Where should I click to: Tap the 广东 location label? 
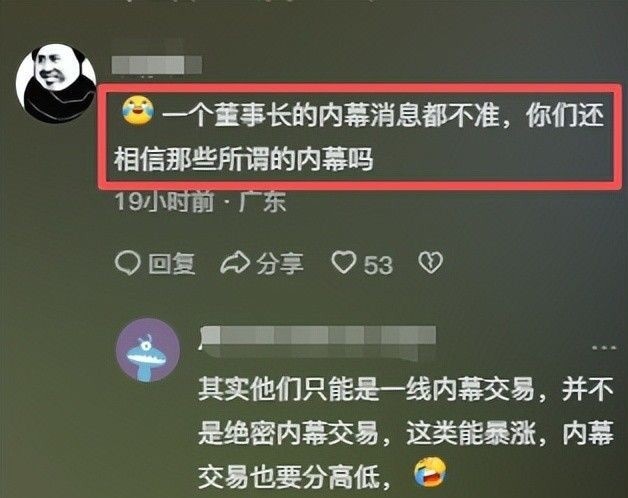262,201
